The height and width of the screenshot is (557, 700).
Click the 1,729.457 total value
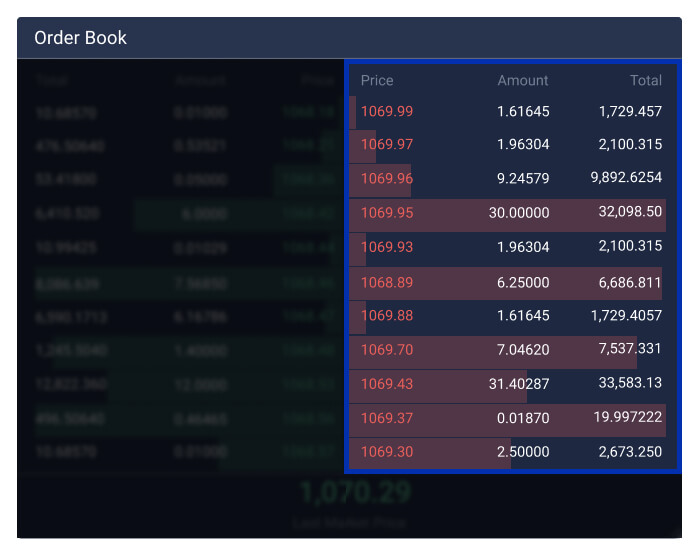pos(630,111)
